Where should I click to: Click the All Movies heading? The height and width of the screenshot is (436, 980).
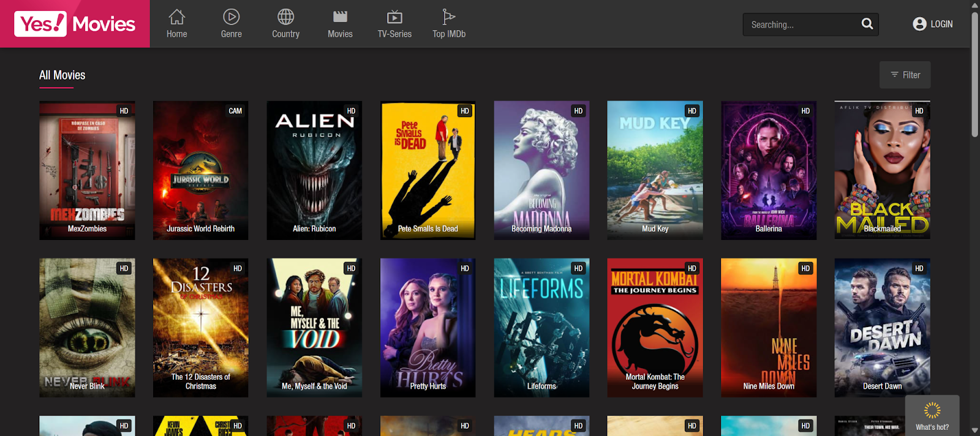[x=62, y=75]
